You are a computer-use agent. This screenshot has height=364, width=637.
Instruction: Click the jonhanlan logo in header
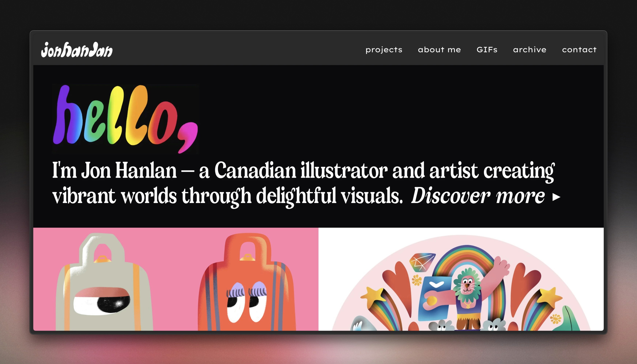[x=77, y=50]
